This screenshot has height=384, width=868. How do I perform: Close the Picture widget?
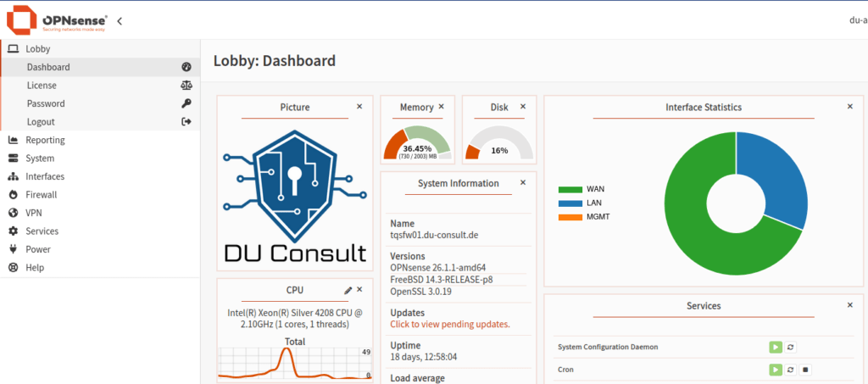point(359,106)
